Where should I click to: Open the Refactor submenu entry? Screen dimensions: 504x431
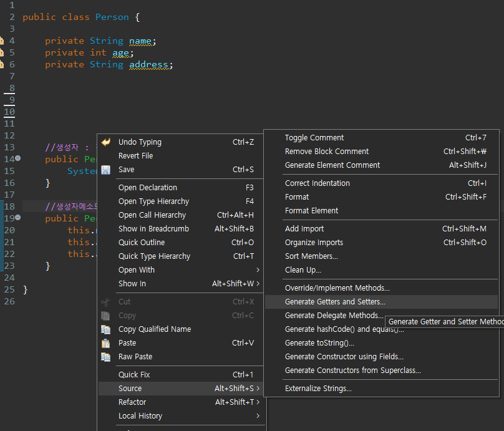[x=181, y=402]
